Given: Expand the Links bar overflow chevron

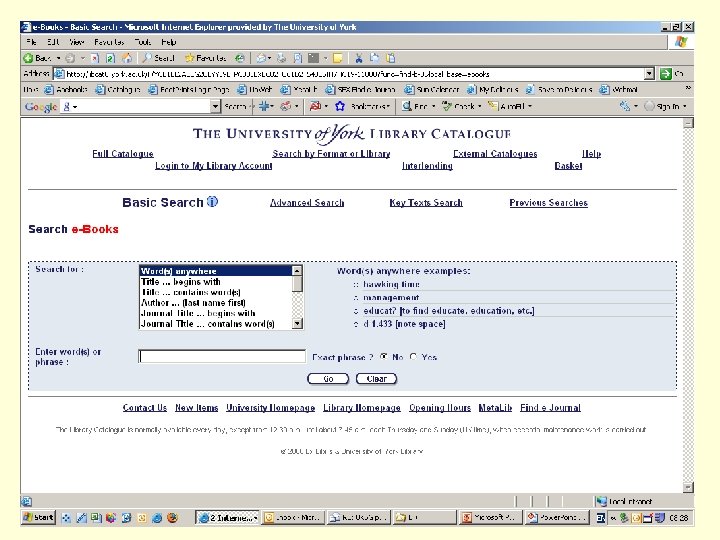Looking at the screenshot, I should point(688,88).
